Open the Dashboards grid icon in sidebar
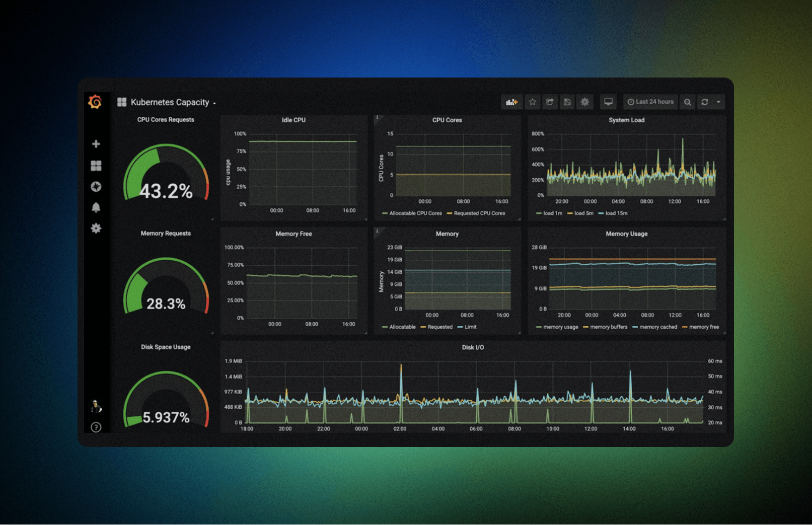 pyautogui.click(x=96, y=166)
